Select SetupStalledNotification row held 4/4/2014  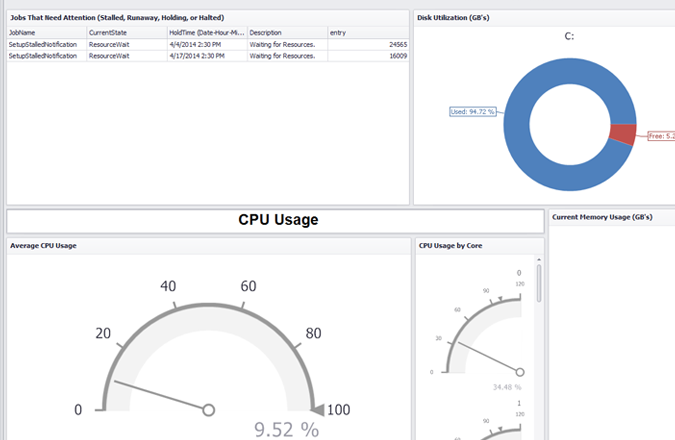click(207, 44)
